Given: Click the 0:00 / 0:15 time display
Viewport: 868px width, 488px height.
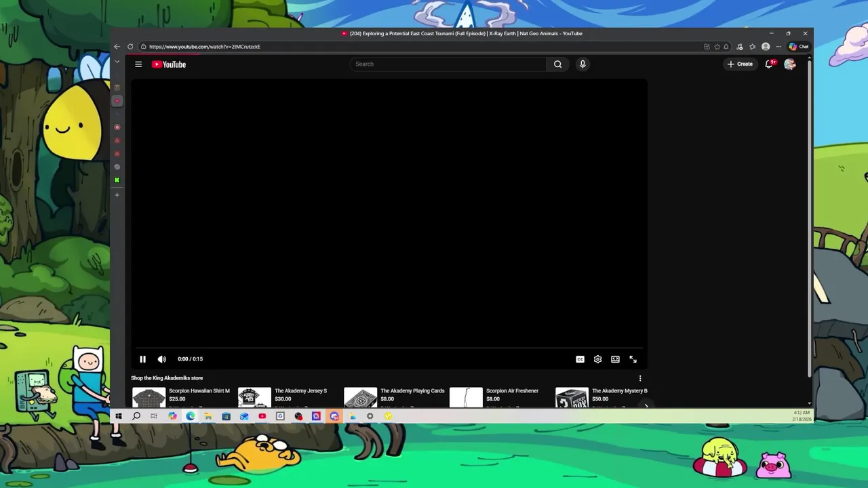Looking at the screenshot, I should coord(190,359).
